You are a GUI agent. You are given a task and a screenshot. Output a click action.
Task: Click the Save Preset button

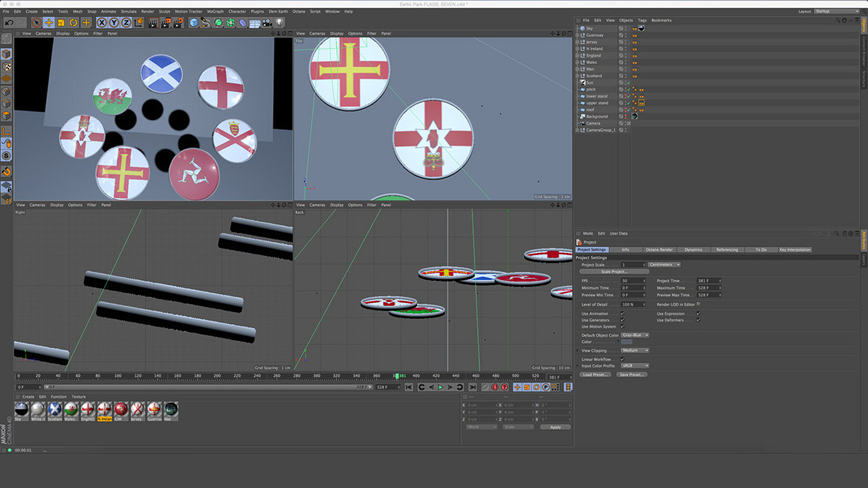pos(631,375)
